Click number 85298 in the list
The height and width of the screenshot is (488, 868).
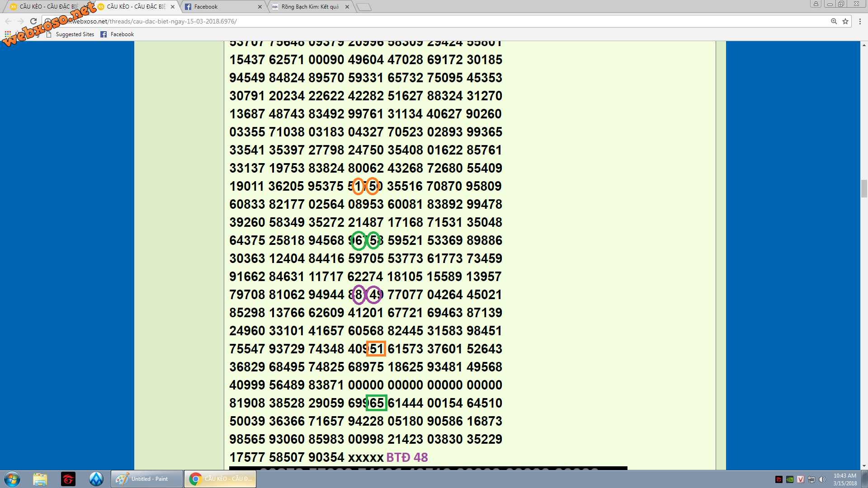(247, 313)
